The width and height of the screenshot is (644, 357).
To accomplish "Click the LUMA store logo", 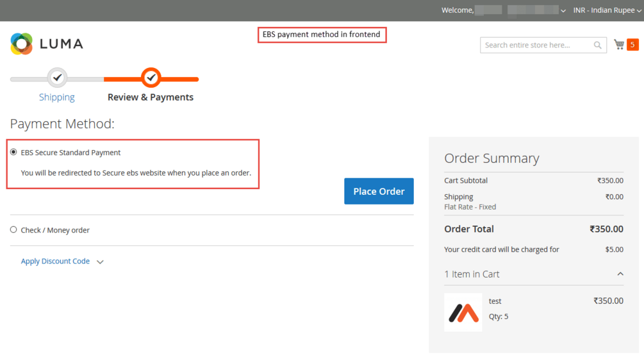I will click(x=47, y=44).
